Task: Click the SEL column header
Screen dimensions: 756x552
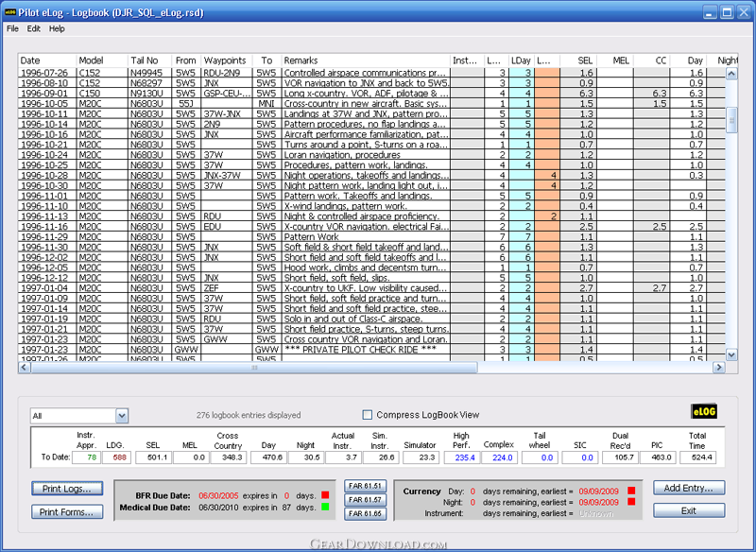Action: click(578, 60)
